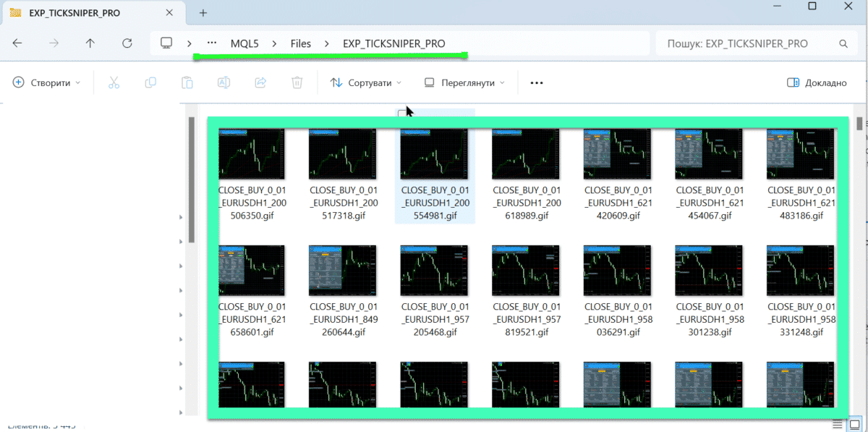
Task: Click the Cut scissors icon
Action: pyautogui.click(x=114, y=82)
